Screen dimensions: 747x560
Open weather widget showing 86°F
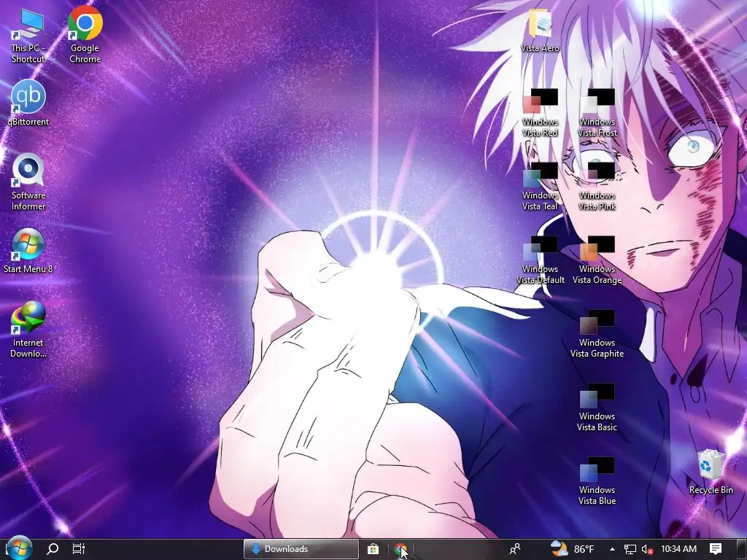572,549
